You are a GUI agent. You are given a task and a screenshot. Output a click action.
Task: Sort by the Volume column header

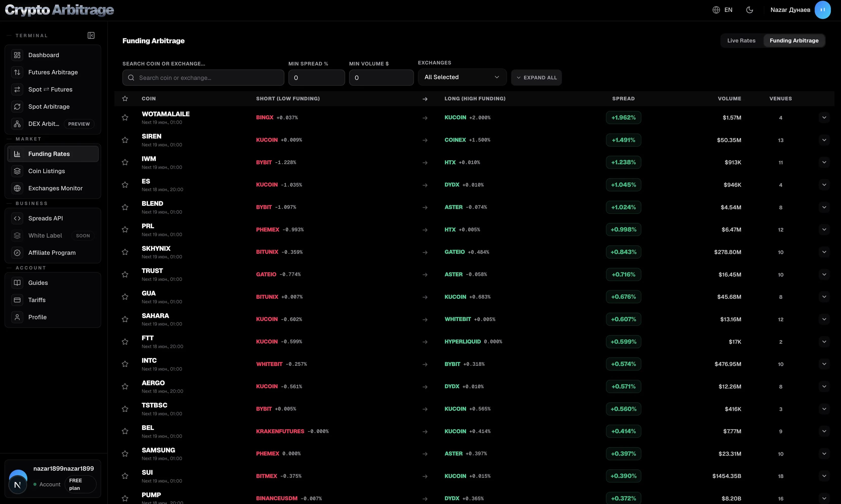pos(729,99)
